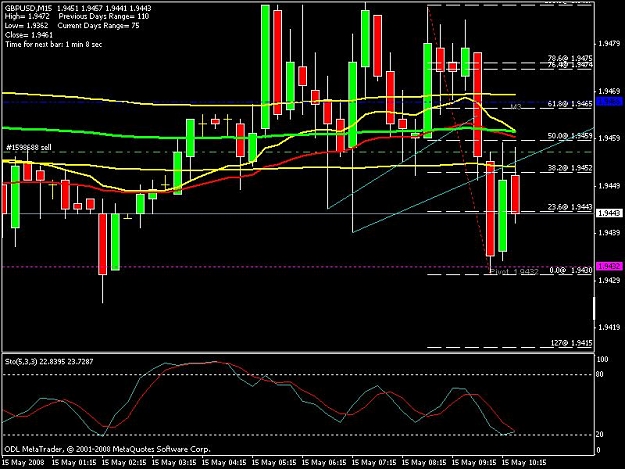Click the '15 May 03:15' time label
This screenshot has width=625, height=469.
174,463
